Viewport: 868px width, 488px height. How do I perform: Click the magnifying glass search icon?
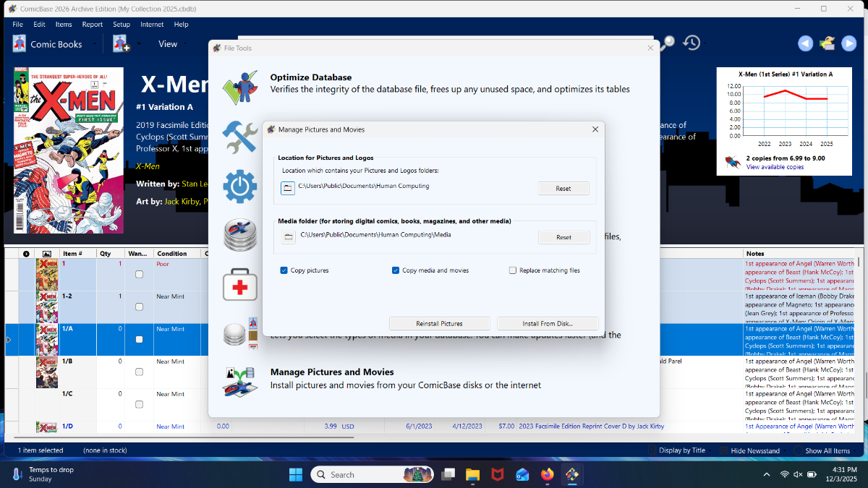[668, 43]
